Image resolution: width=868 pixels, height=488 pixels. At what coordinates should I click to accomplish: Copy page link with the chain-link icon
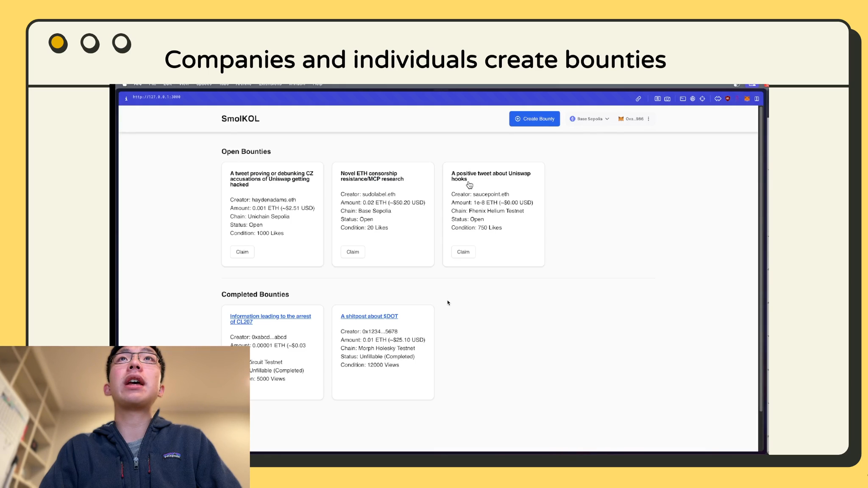(x=638, y=99)
